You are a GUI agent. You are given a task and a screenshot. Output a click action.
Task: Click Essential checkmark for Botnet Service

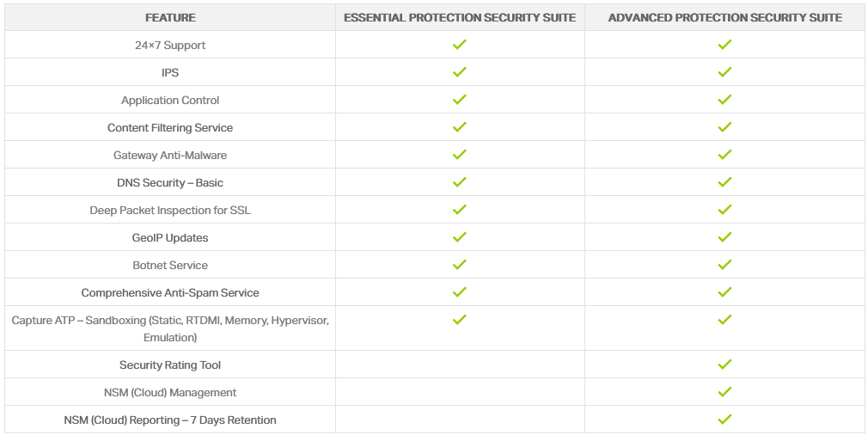click(459, 265)
